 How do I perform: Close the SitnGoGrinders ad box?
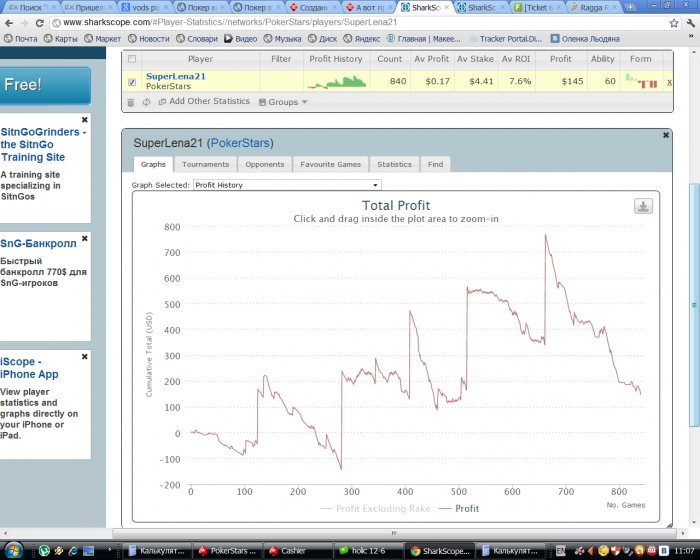click(x=85, y=120)
